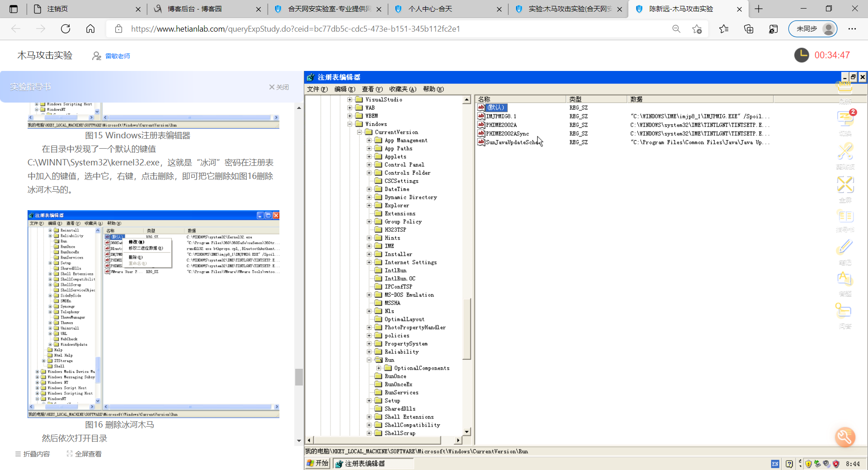This screenshot has width=868, height=470.
Task: Open the 查看 menu in Registry Editor
Action: (373, 89)
